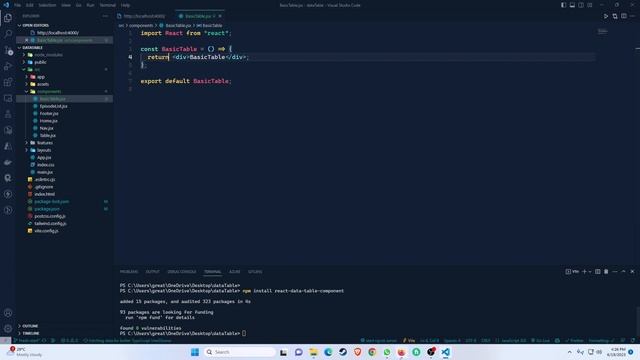Viewport: 640px width, 360px height.
Task: Open the Selection menu
Action: pos(47,5)
